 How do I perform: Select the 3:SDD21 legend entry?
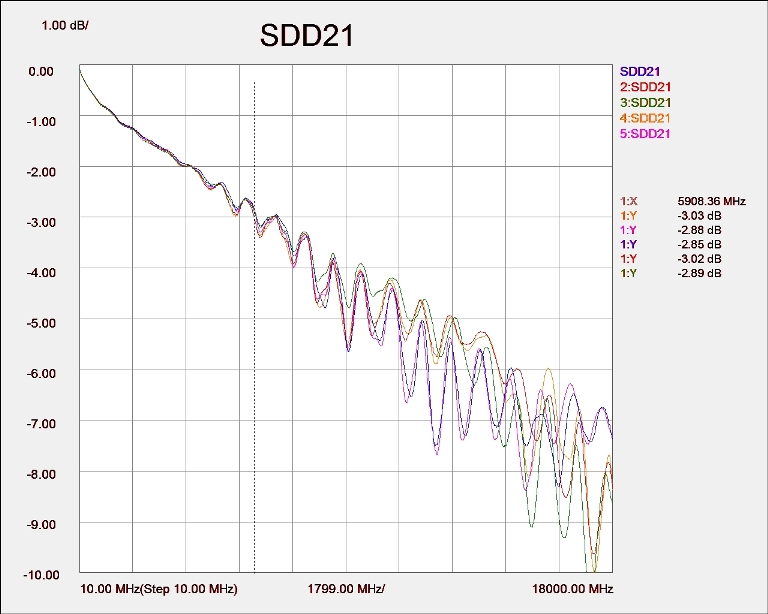click(645, 103)
